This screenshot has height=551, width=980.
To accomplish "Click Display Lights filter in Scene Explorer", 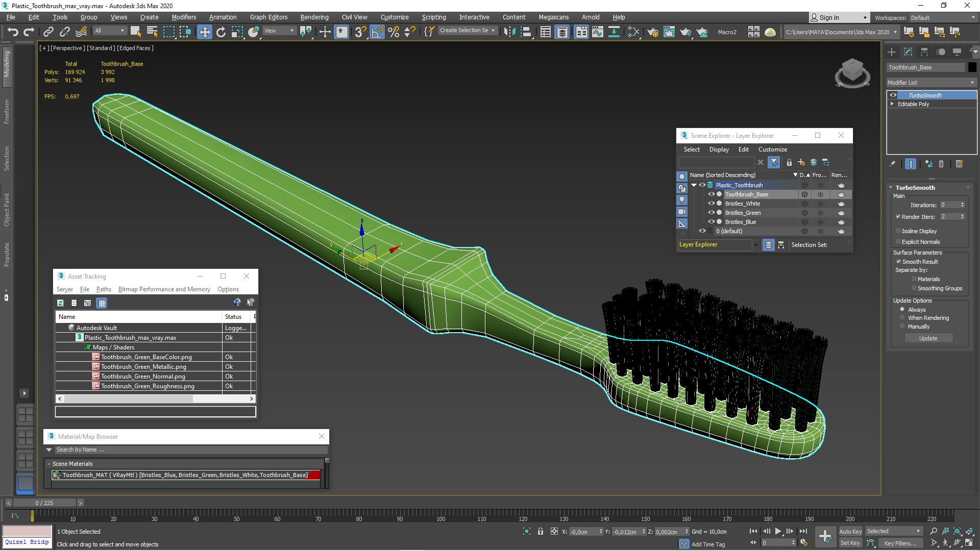I will pos(682,200).
